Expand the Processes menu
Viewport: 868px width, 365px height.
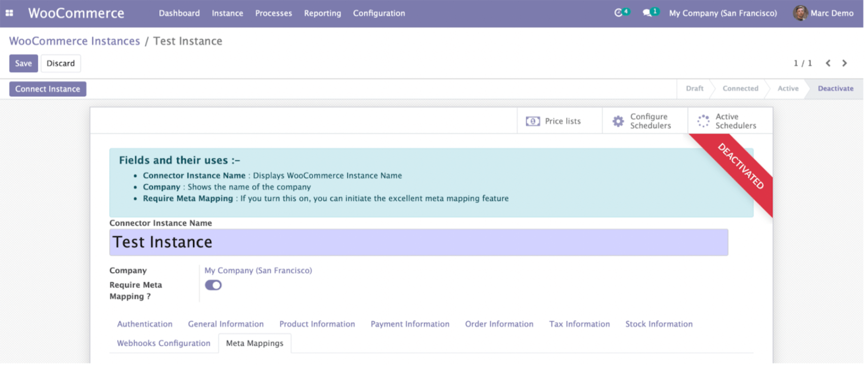point(273,13)
